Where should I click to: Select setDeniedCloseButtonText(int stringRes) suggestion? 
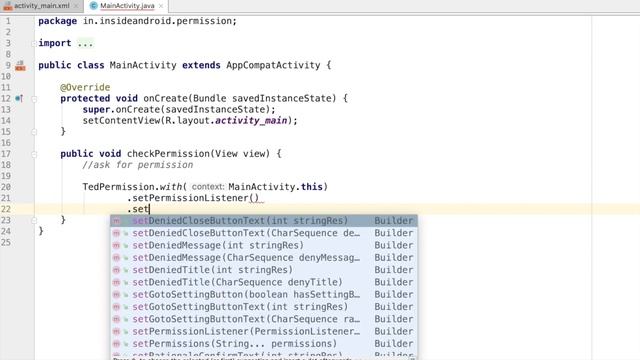[264, 221]
